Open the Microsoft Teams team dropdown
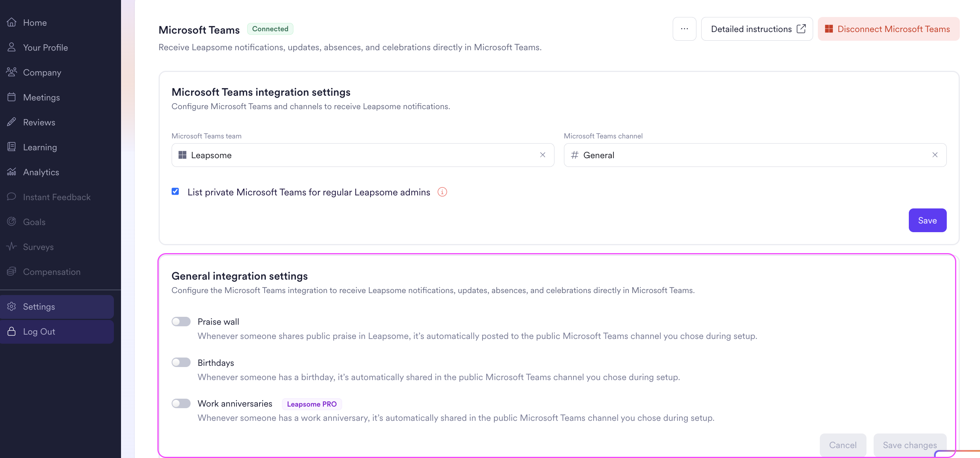The image size is (980, 458). click(356, 155)
